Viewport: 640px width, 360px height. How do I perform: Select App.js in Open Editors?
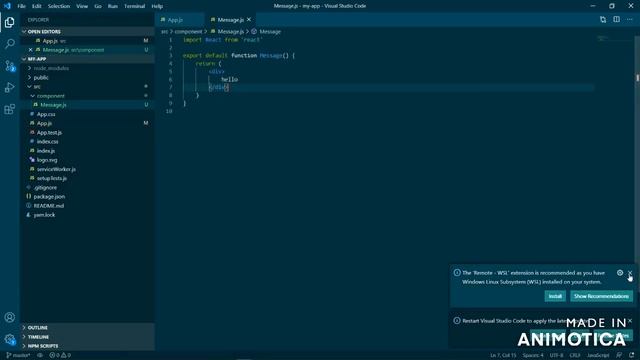pos(50,41)
